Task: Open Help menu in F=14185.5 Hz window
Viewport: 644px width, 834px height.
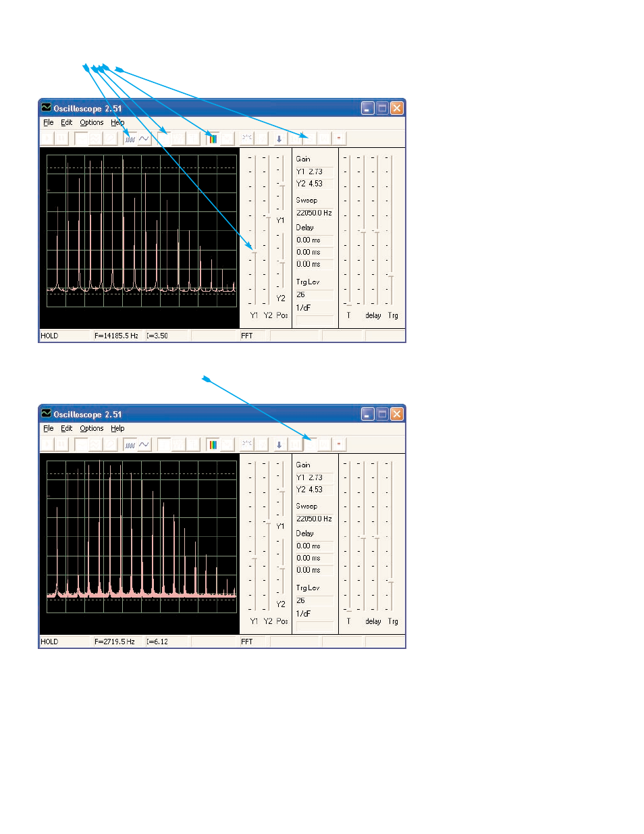Action: point(117,122)
